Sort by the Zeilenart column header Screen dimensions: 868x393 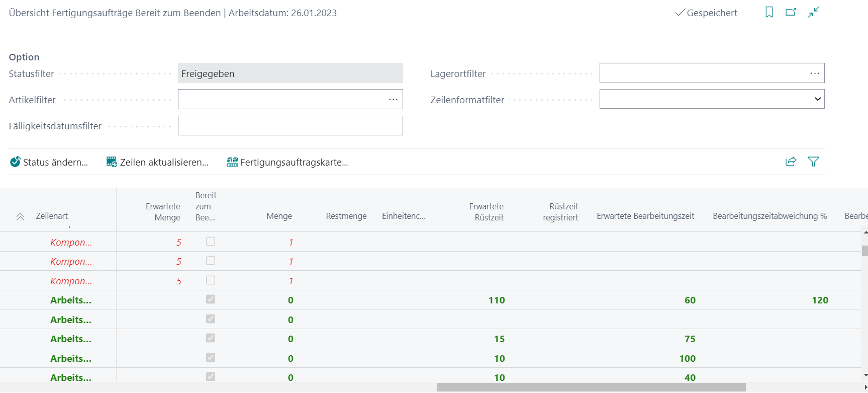(x=52, y=216)
